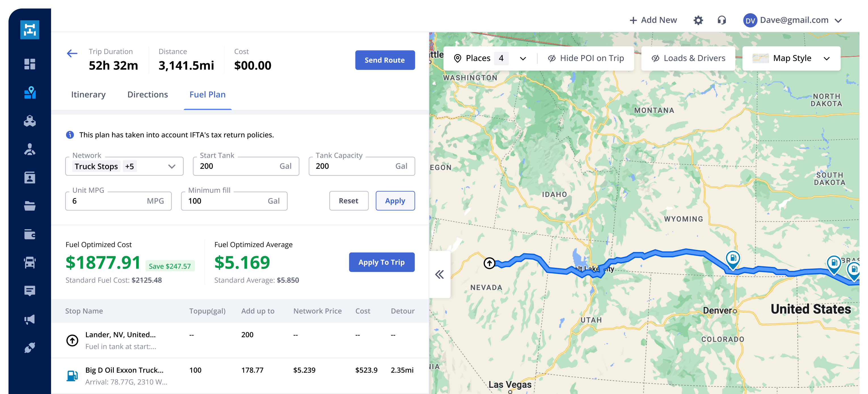Switch to the Itinerary tab

click(x=88, y=95)
